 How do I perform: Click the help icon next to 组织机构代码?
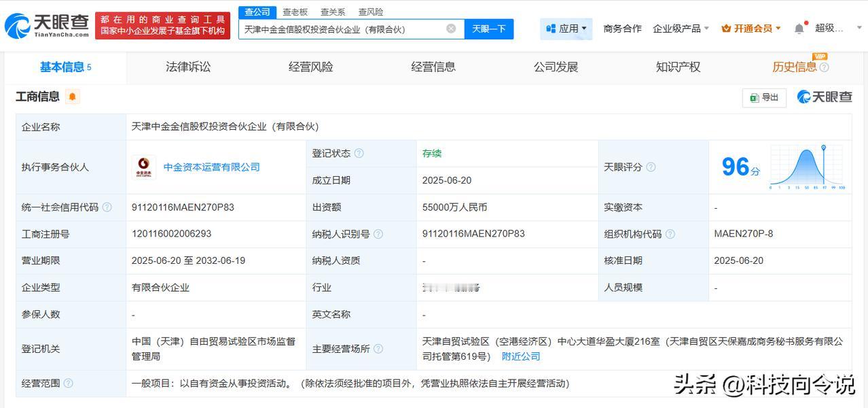coord(670,234)
